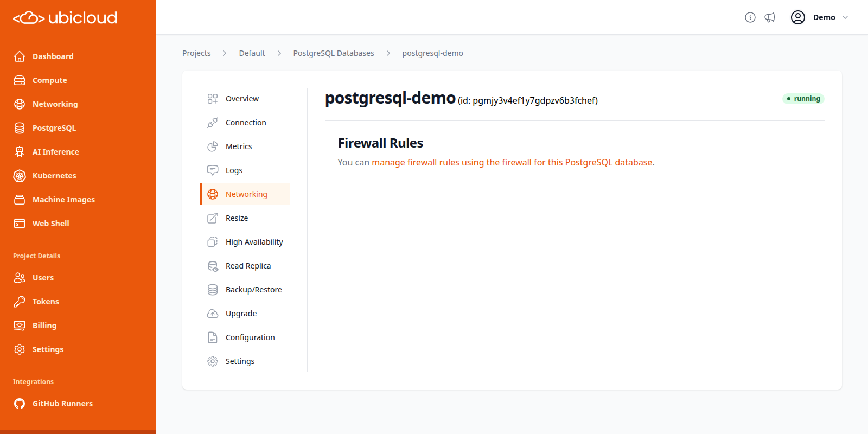Click the Web Shell terminal icon
Screen dimensions: 868x434
click(x=20, y=224)
